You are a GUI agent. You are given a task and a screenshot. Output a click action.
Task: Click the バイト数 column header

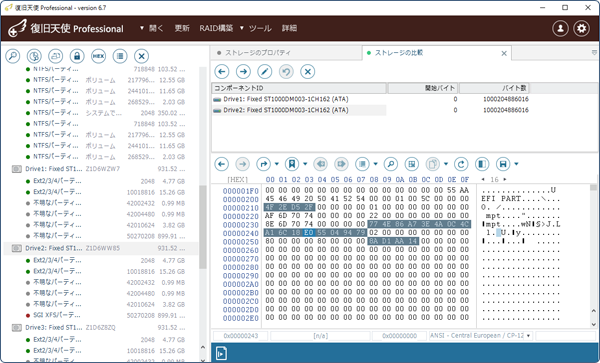494,88
